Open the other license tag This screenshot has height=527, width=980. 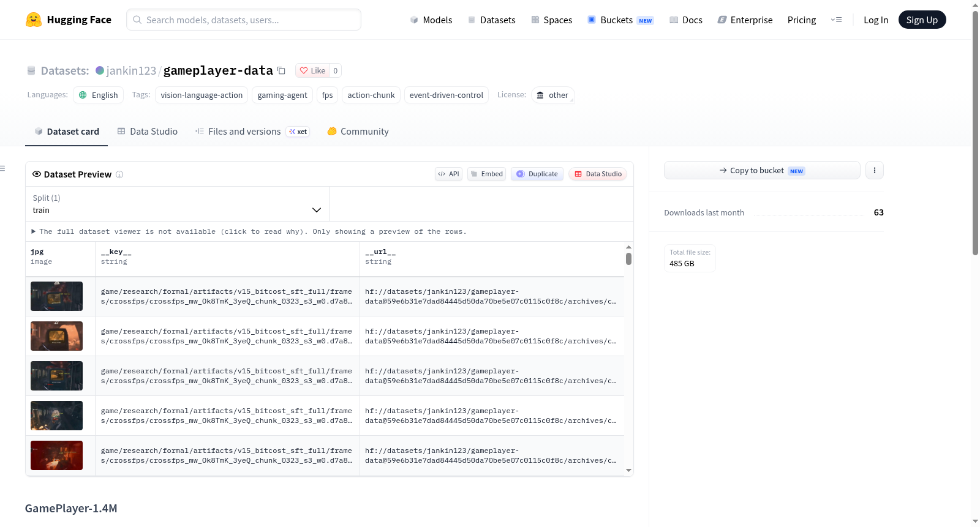tap(552, 95)
